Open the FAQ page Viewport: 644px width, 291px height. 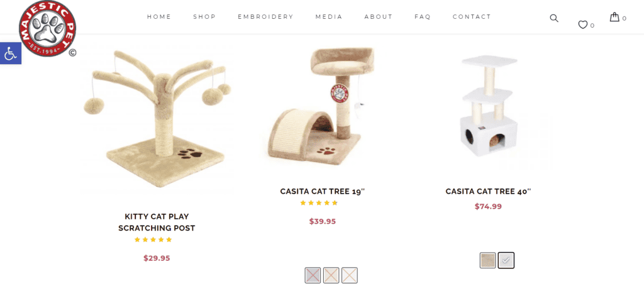tap(423, 17)
